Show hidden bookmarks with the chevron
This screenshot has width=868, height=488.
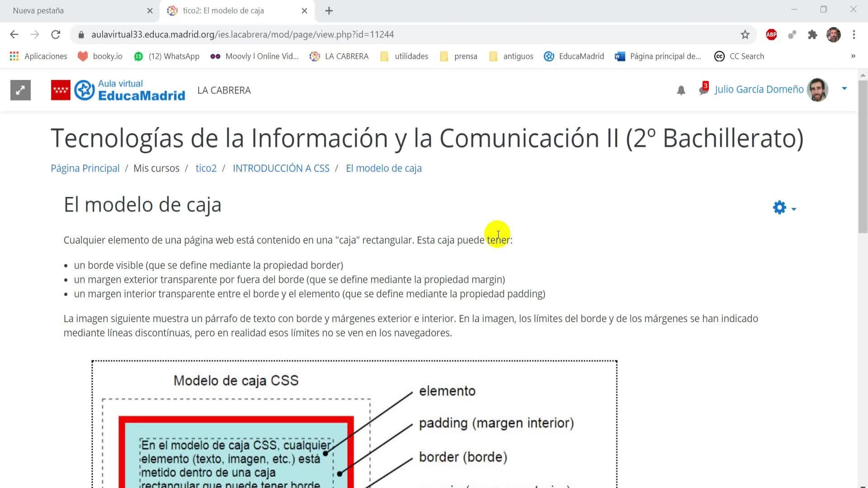coord(853,56)
